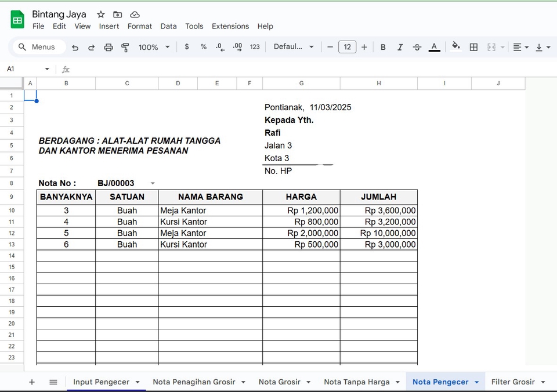Apply currency format using the dollar icon
The image size is (557, 392).
186,47
